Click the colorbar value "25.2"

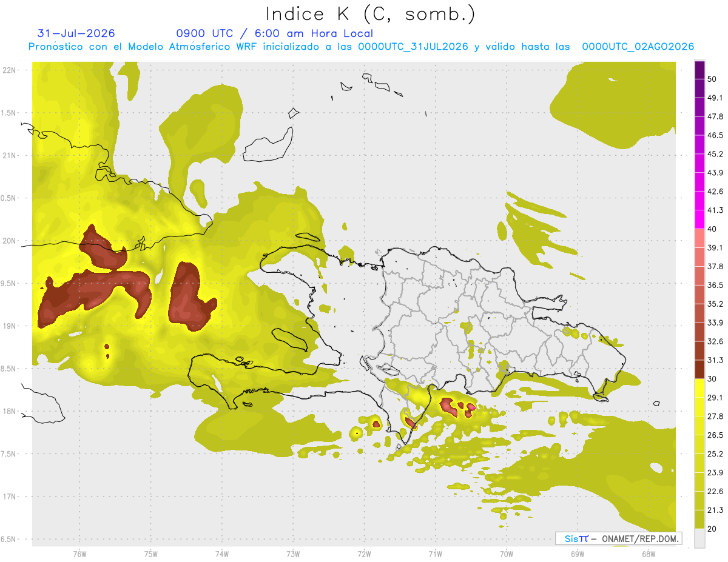tap(715, 453)
